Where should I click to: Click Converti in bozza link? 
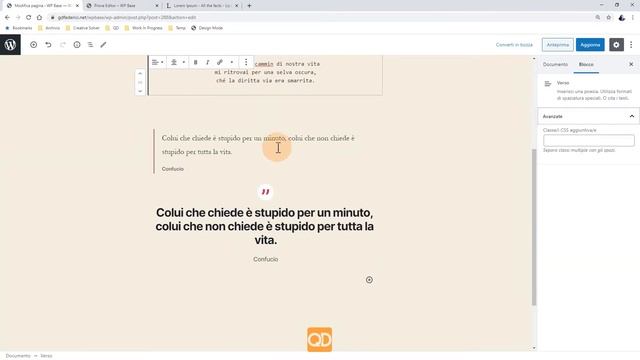click(x=514, y=45)
